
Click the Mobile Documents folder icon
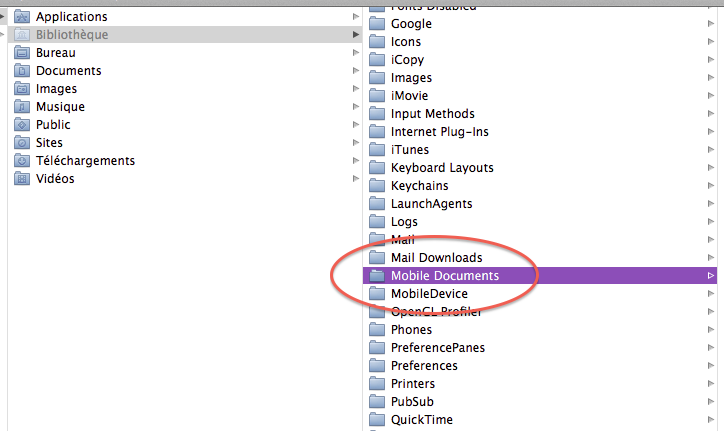tap(377, 276)
